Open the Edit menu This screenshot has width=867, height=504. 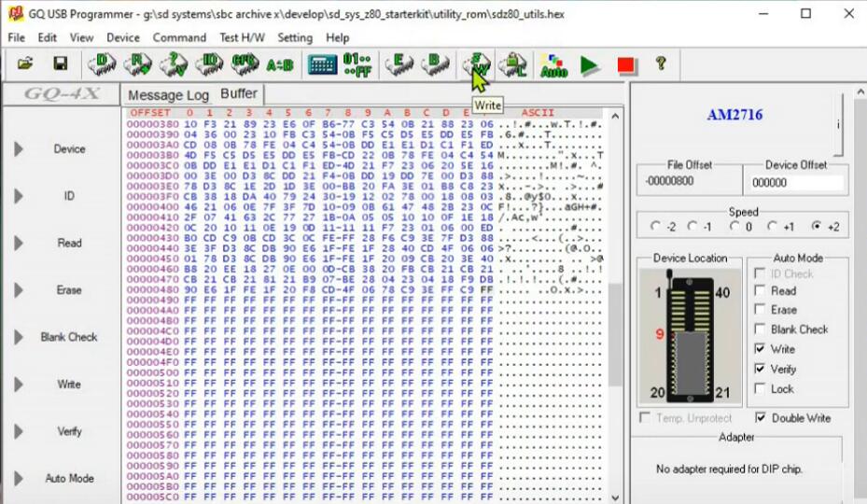point(47,37)
